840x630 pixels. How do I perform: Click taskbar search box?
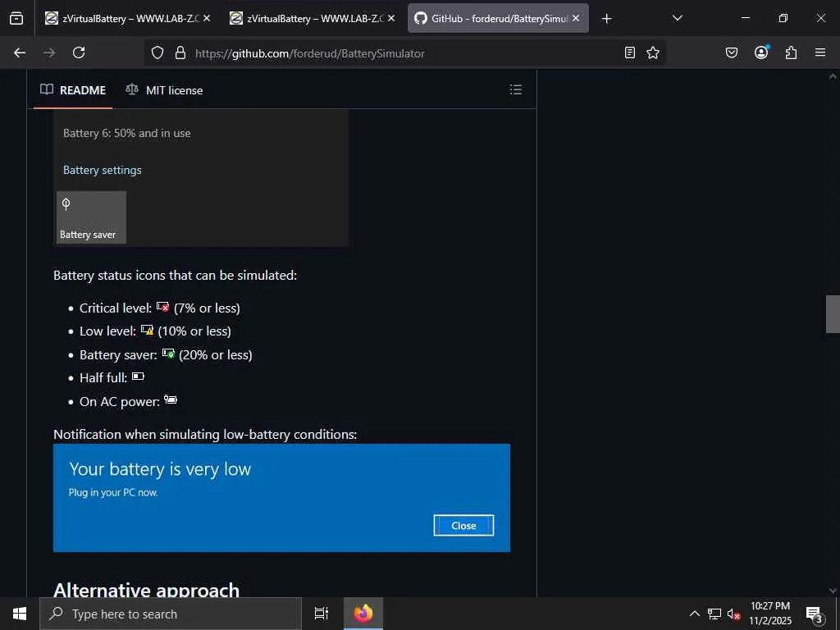(x=171, y=614)
